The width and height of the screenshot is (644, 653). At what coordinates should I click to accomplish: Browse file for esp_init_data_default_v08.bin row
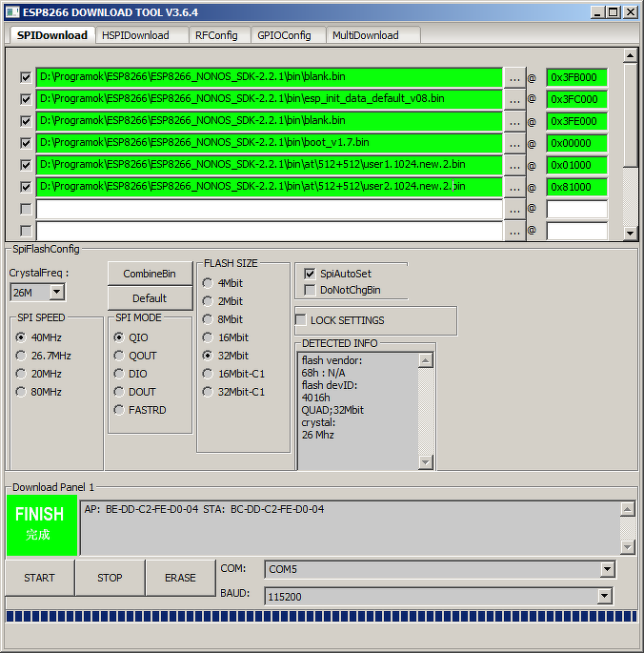[515, 99]
